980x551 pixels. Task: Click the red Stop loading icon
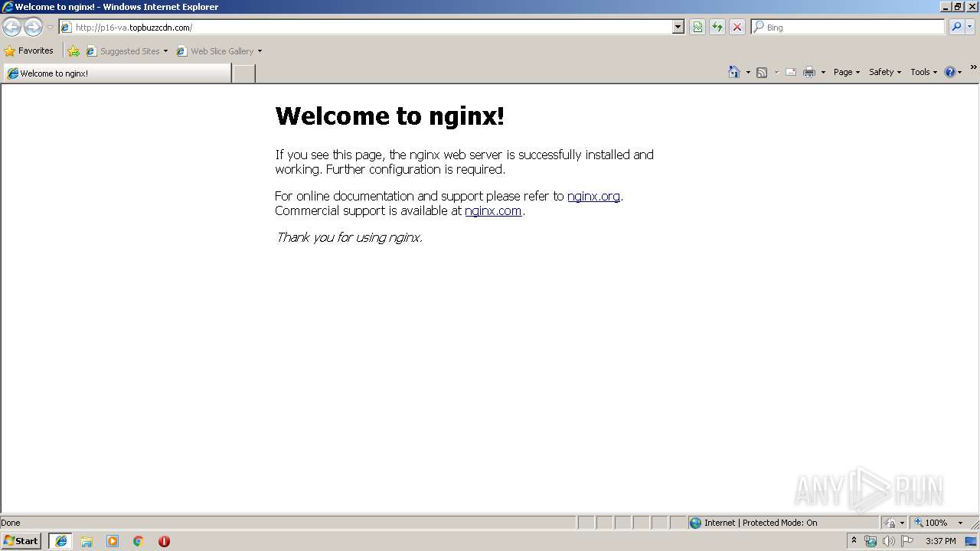click(737, 28)
